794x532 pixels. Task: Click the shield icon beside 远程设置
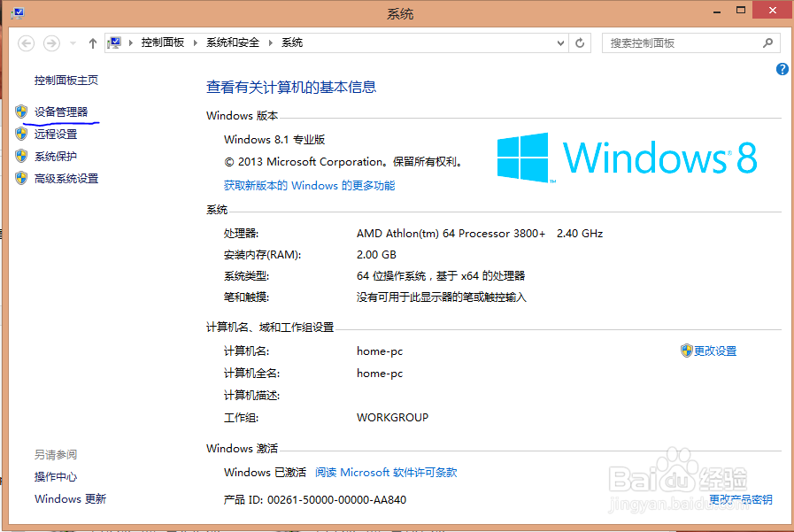[x=21, y=134]
